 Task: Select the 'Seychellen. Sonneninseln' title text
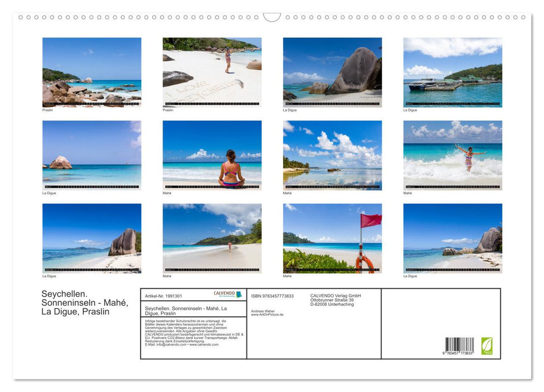[x=83, y=304]
